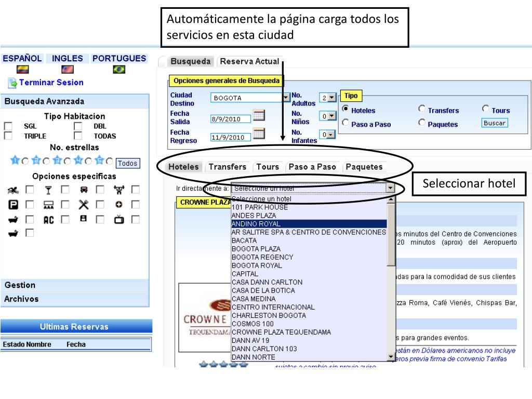Image resolution: width=532 pixels, height=399 pixels.
Task: Click the US flag under INGLES
Action: [68, 70]
